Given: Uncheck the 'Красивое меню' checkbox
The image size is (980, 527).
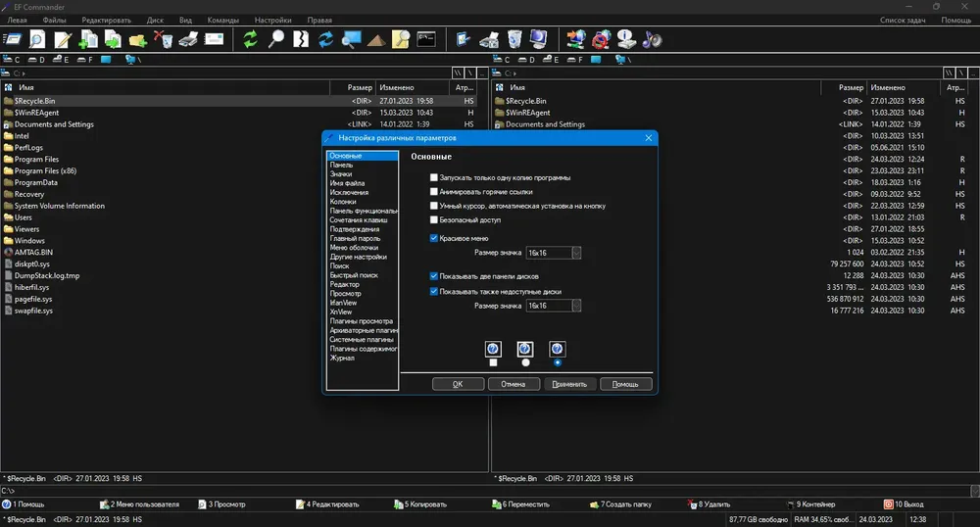Looking at the screenshot, I should [x=434, y=238].
